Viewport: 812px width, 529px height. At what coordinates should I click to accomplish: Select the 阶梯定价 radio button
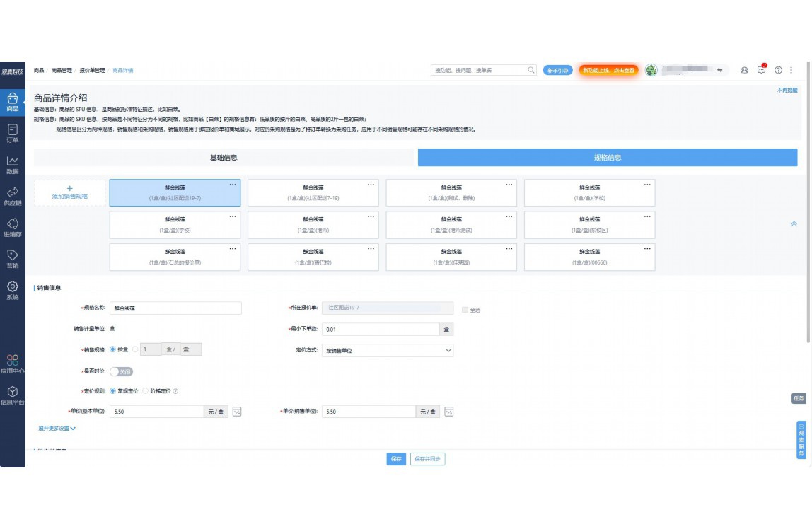point(146,390)
